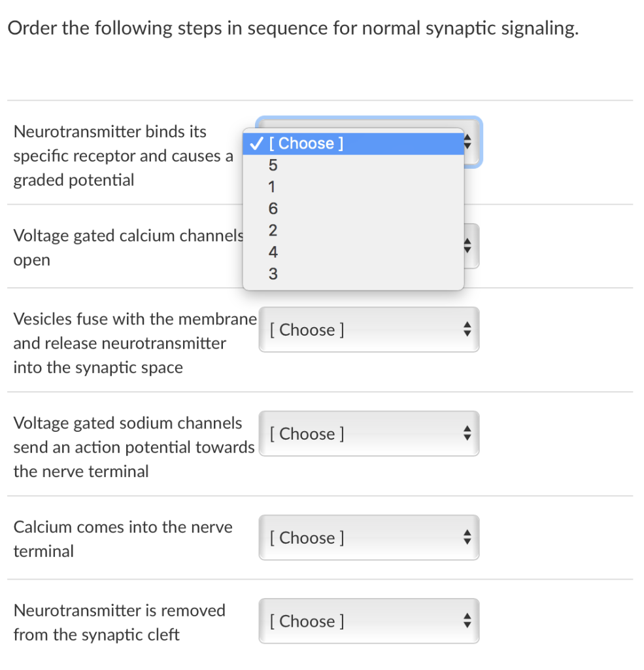Select option 6 in the open dropdown list
This screenshot has height=670, width=644.
point(272,208)
